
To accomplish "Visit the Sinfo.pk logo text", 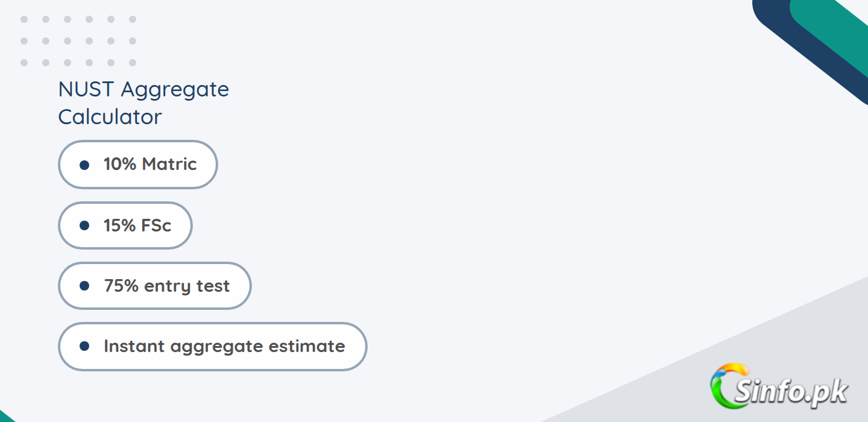I will click(791, 392).
